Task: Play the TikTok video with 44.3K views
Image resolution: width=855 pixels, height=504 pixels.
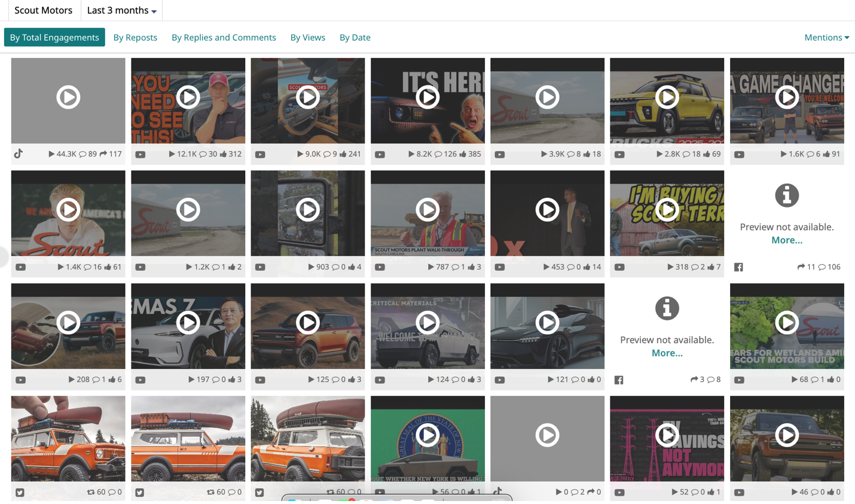Action: [68, 97]
